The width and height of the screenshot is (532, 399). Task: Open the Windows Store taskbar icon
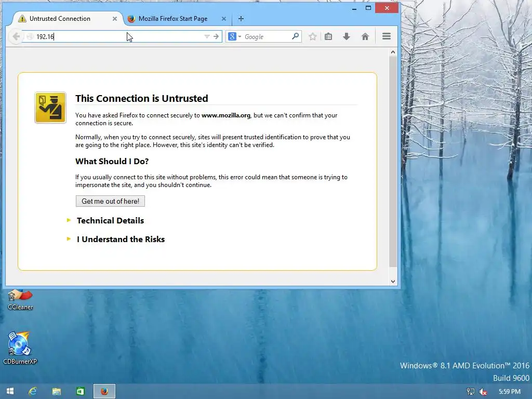pyautogui.click(x=81, y=391)
